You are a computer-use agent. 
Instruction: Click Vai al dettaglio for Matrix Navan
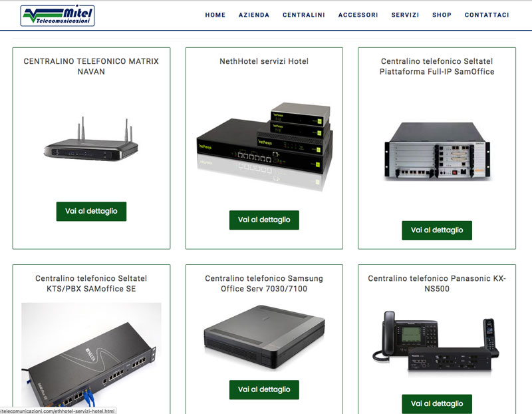point(91,211)
